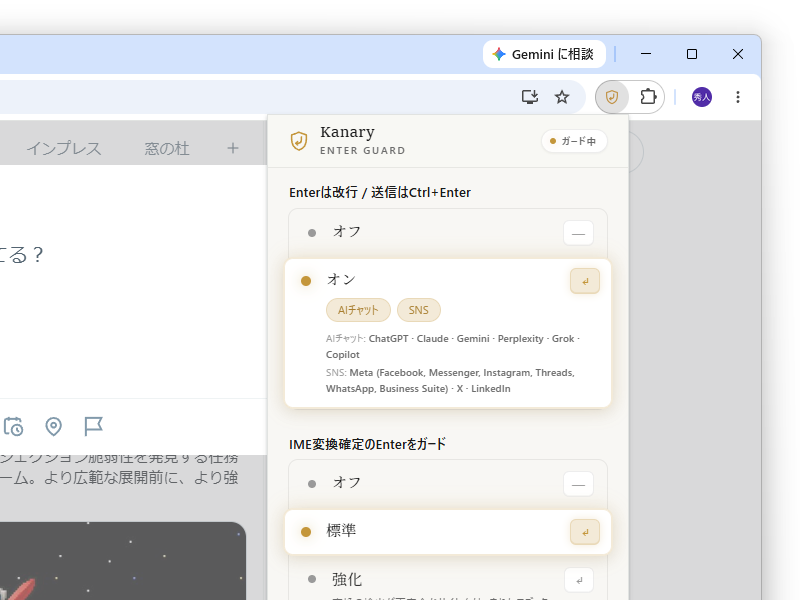Viewport: 800px width, 600px height.
Task: Click the AI chat services list text
Action: (x=453, y=346)
